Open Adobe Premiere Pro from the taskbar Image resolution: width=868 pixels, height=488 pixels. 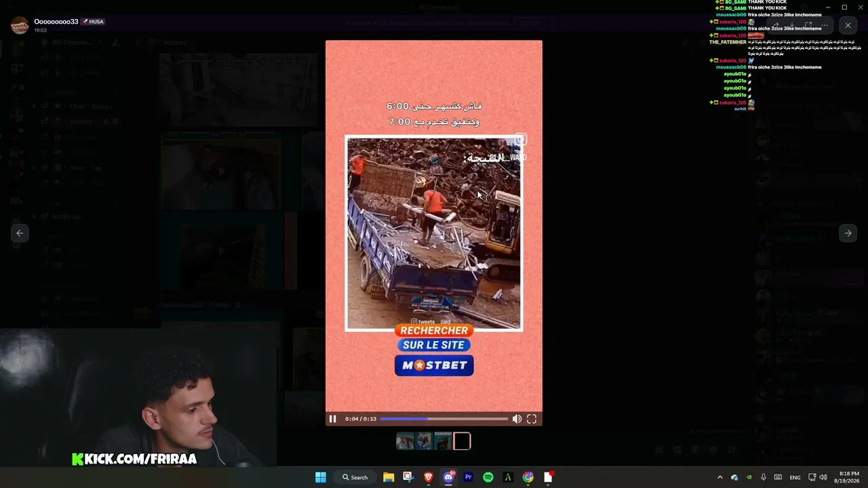tap(468, 477)
